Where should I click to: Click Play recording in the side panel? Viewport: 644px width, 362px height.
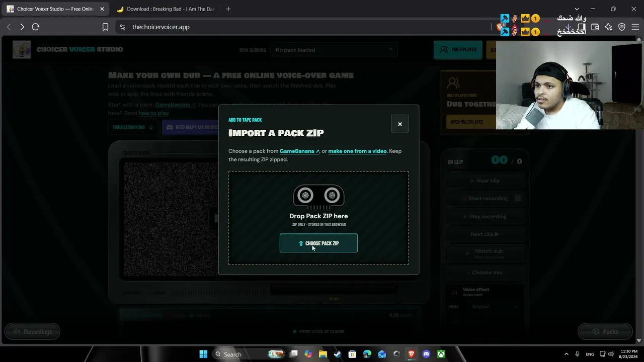(485, 217)
